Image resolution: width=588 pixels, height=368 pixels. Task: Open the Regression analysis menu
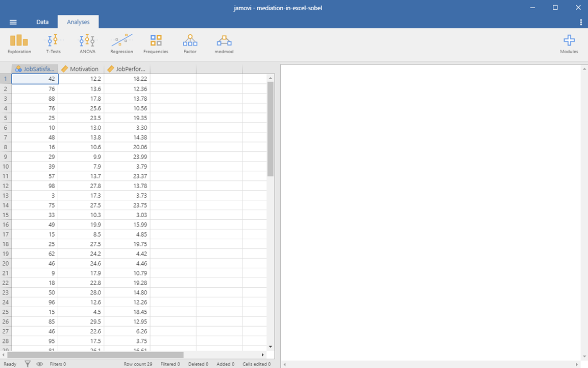[x=121, y=43]
